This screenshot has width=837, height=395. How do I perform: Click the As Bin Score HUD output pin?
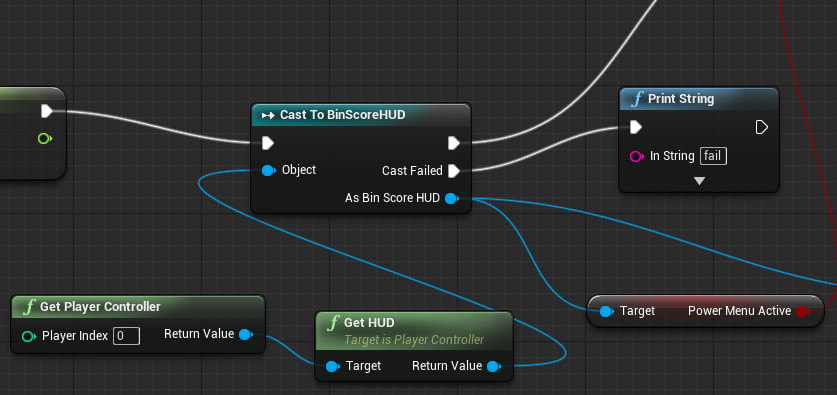tap(452, 199)
